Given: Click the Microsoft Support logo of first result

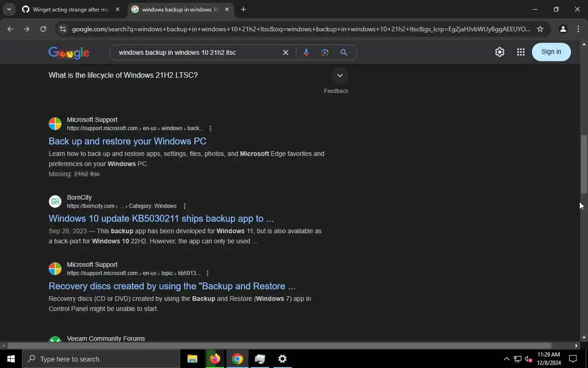Looking at the screenshot, I should [x=55, y=124].
